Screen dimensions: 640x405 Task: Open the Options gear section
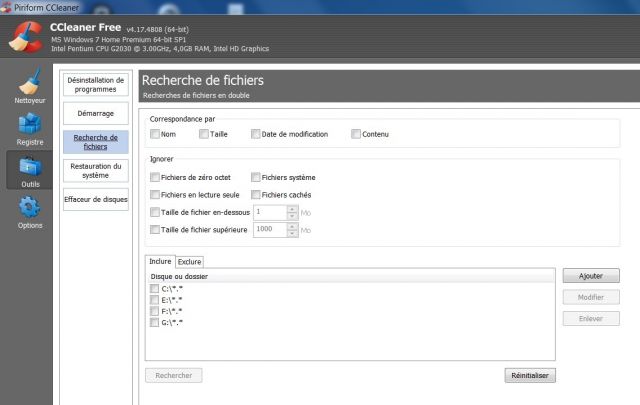point(30,212)
